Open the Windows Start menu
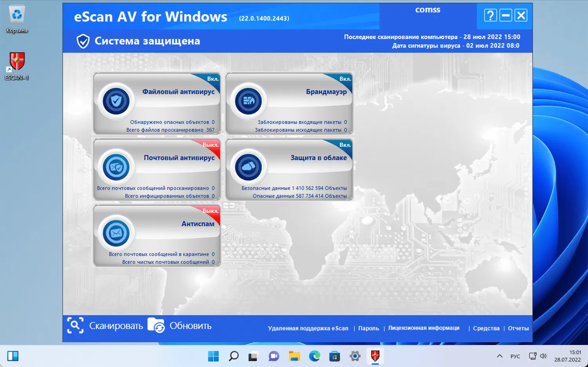The image size is (588, 367). [x=213, y=356]
